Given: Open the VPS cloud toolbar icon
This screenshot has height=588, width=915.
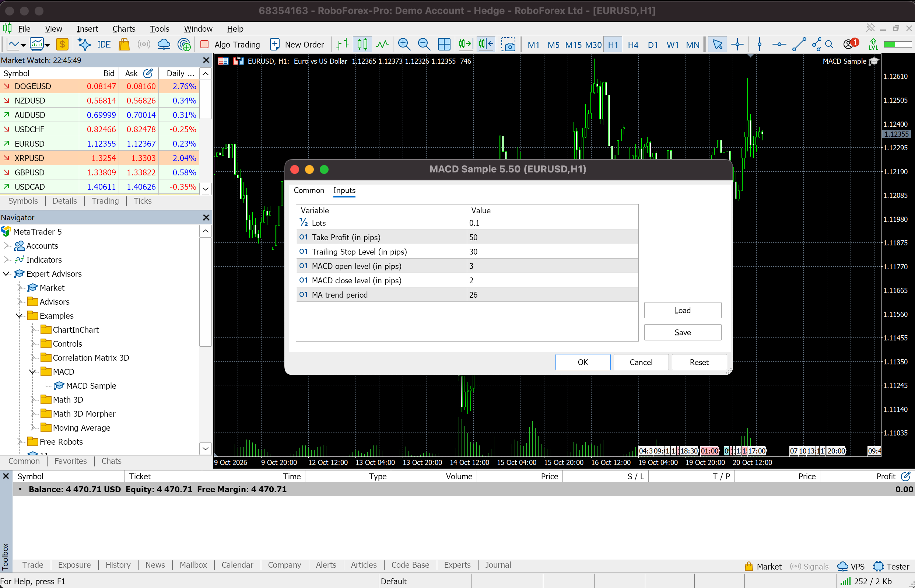Looking at the screenshot, I should (x=164, y=45).
